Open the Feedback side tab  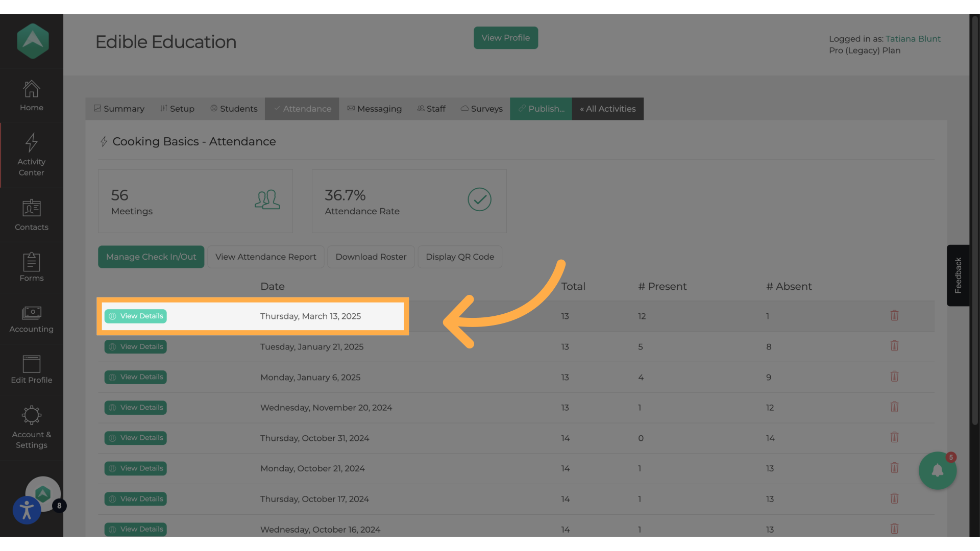pyautogui.click(x=958, y=275)
